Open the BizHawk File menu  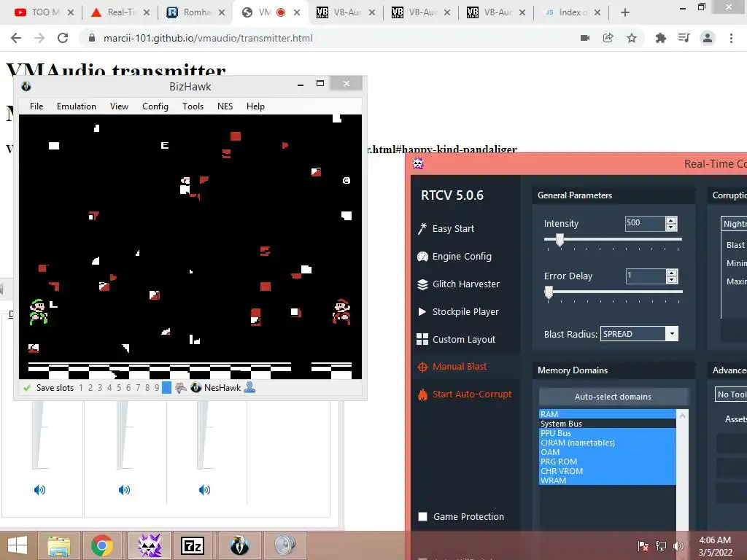click(x=36, y=106)
